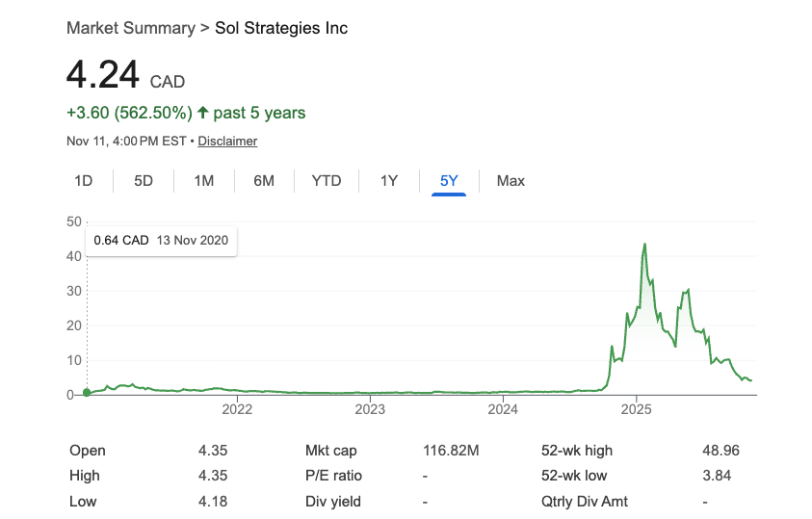
Task: Click the active 5Y tab
Action: click(449, 181)
